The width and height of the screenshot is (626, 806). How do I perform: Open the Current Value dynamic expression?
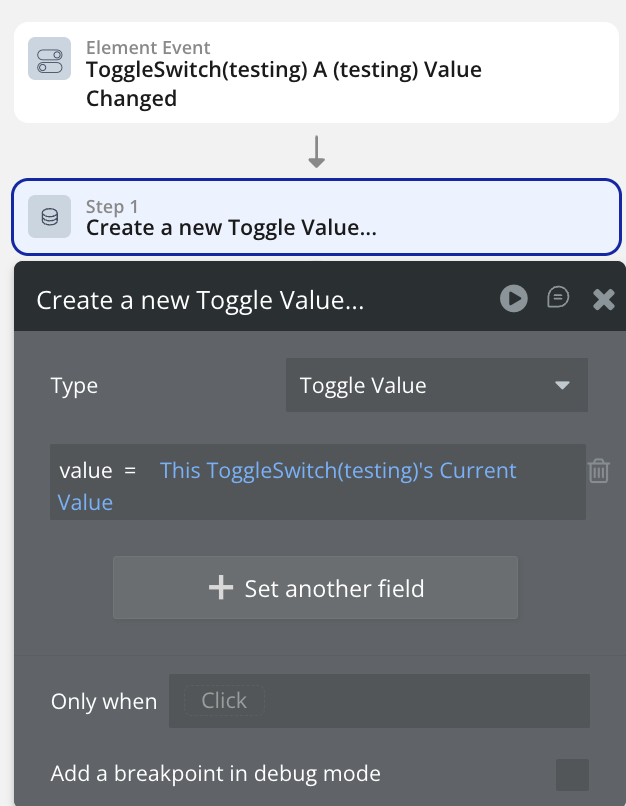tap(338, 471)
